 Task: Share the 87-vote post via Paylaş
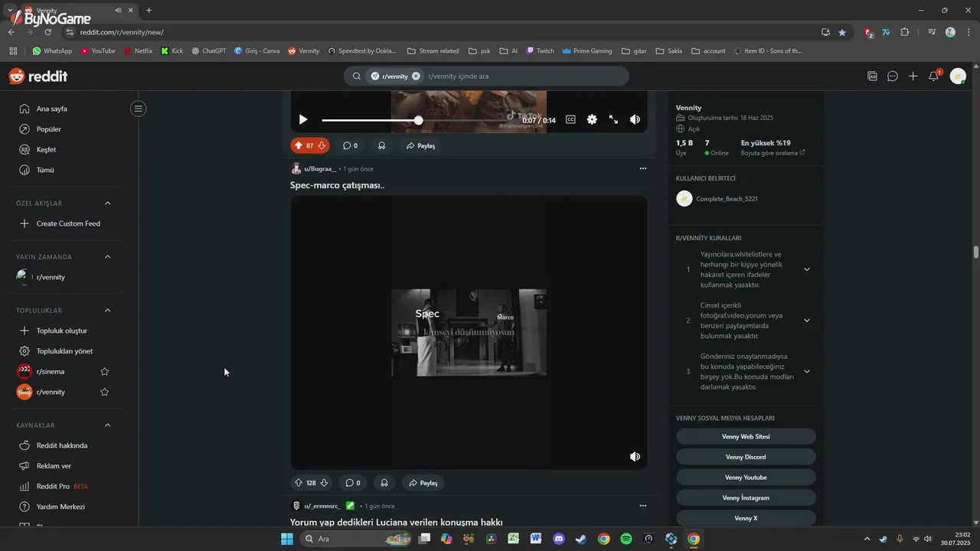421,145
